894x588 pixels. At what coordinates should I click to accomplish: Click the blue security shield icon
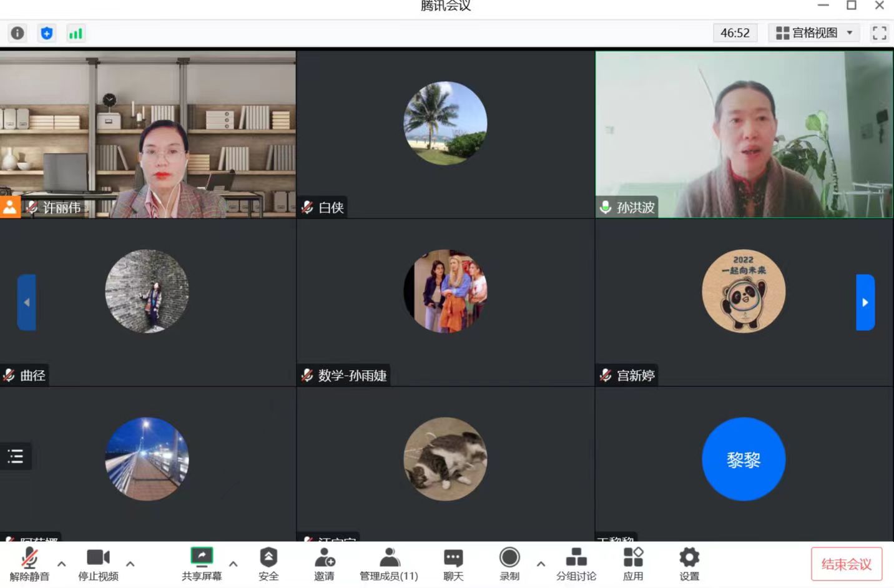point(47,33)
